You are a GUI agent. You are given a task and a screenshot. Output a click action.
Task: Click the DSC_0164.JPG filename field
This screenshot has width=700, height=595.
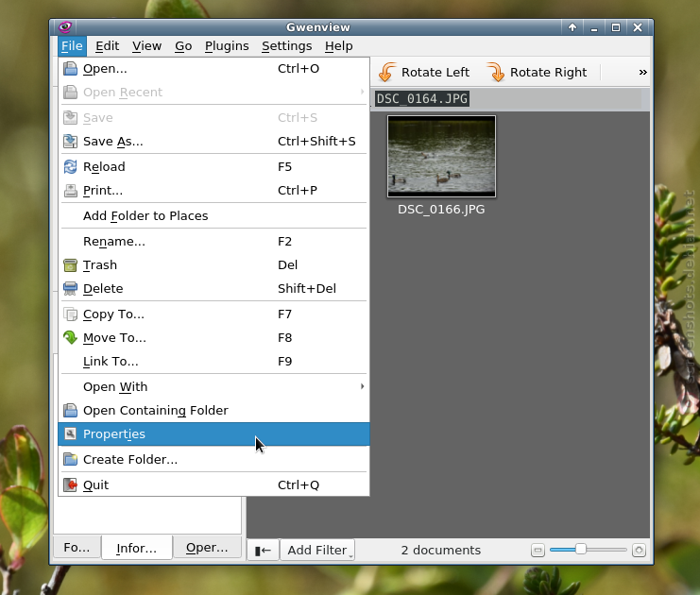[422, 98]
